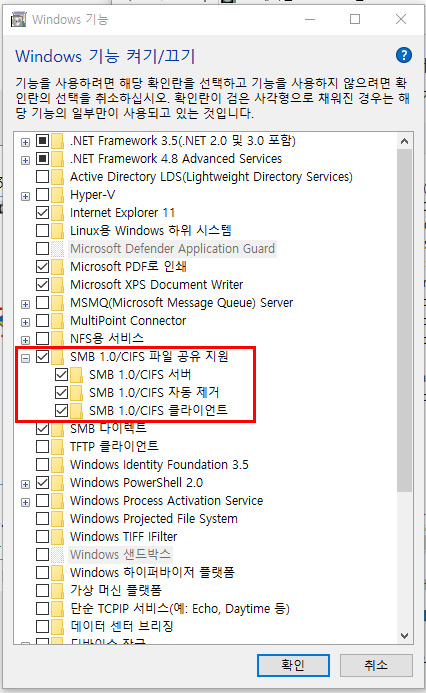Click folder icon beside TFTP 클라이언트

coord(57,446)
